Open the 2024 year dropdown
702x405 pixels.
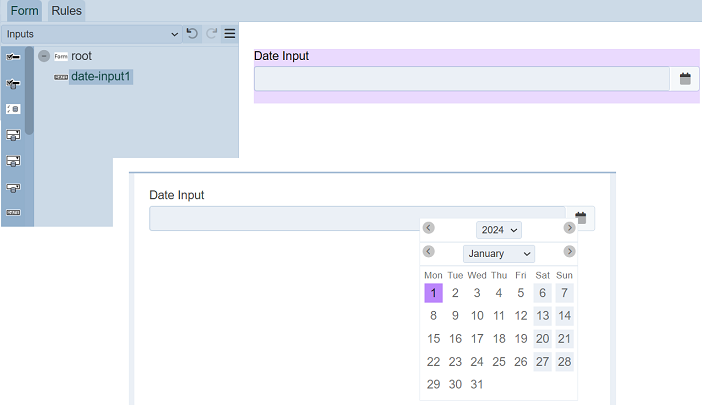pyautogui.click(x=498, y=230)
